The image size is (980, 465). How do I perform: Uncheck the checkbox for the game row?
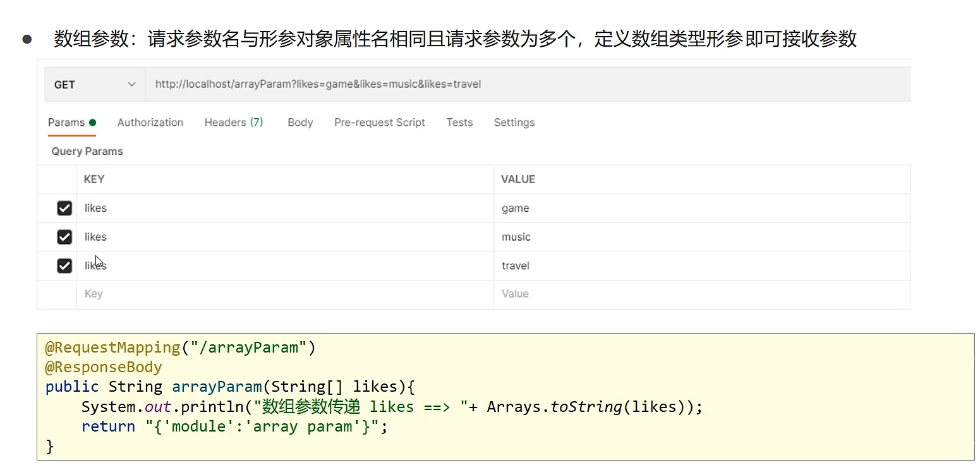click(x=64, y=208)
